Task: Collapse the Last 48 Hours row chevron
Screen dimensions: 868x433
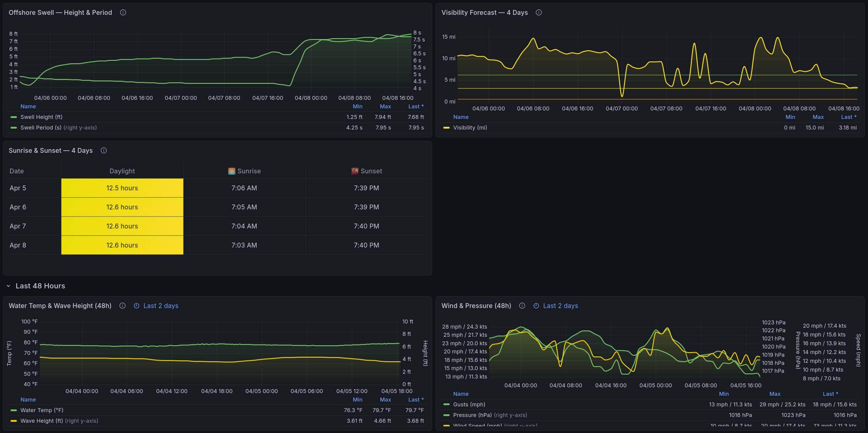Action: click(8, 286)
